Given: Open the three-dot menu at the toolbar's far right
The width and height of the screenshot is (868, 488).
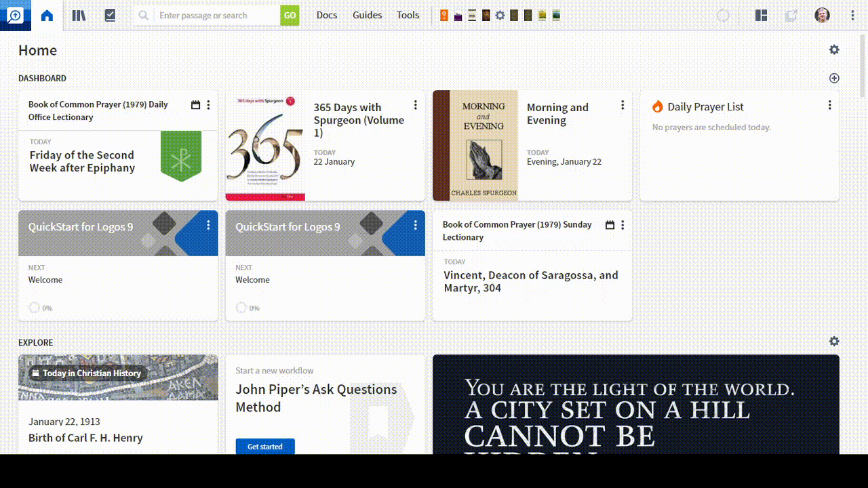Looking at the screenshot, I should pos(852,15).
